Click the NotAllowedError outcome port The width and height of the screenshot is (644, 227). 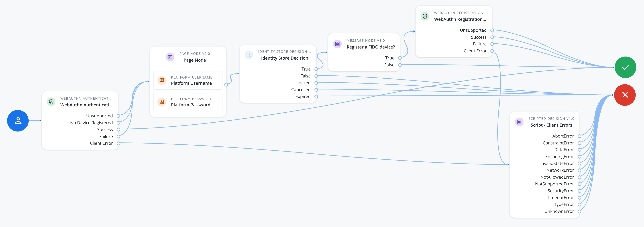579,177
